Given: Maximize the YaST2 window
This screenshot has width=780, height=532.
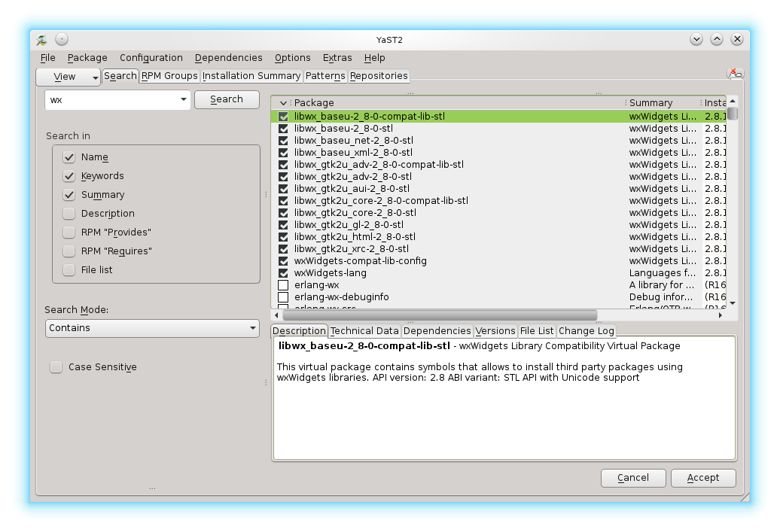Looking at the screenshot, I should pos(717,39).
